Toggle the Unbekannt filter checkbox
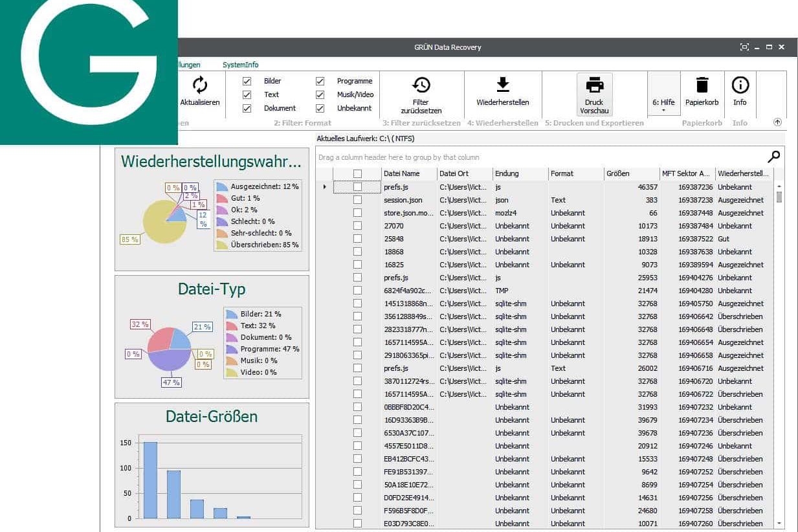 [x=320, y=108]
